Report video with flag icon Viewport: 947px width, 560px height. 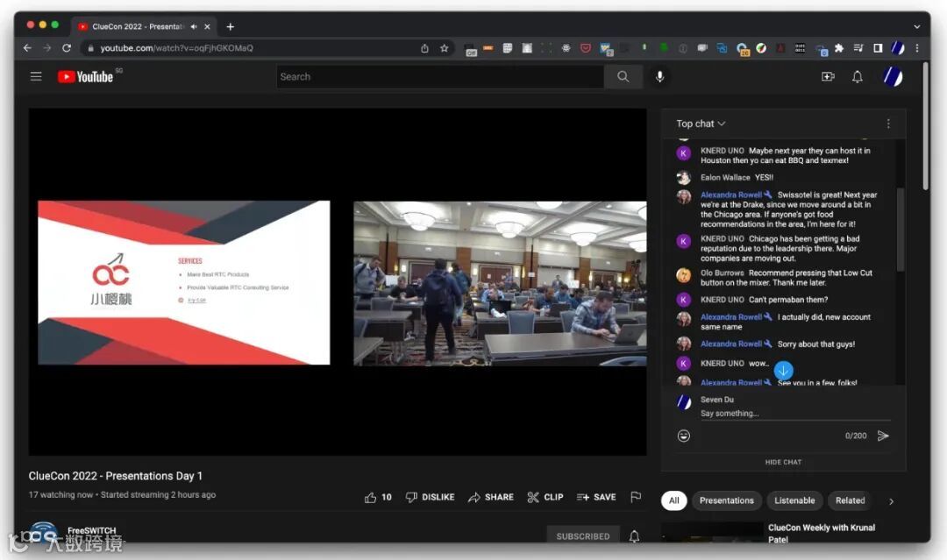[x=636, y=497]
